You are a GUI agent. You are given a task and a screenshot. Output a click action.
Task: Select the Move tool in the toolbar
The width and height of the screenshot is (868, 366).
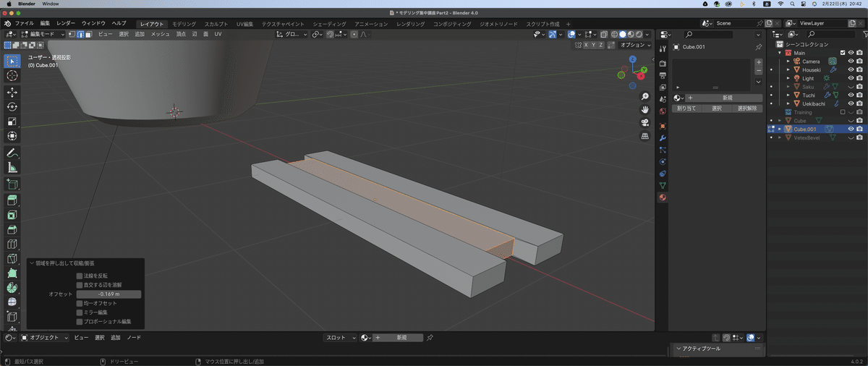click(x=12, y=92)
